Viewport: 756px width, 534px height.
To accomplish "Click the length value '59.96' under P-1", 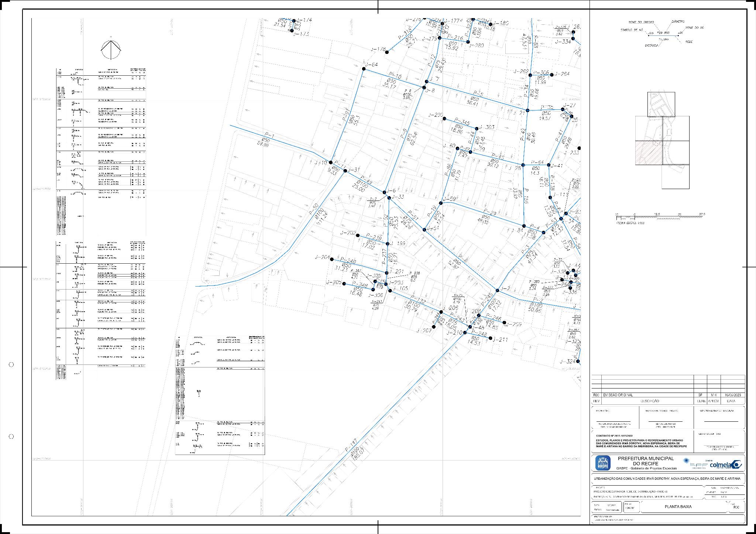I will pyautogui.click(x=264, y=145).
